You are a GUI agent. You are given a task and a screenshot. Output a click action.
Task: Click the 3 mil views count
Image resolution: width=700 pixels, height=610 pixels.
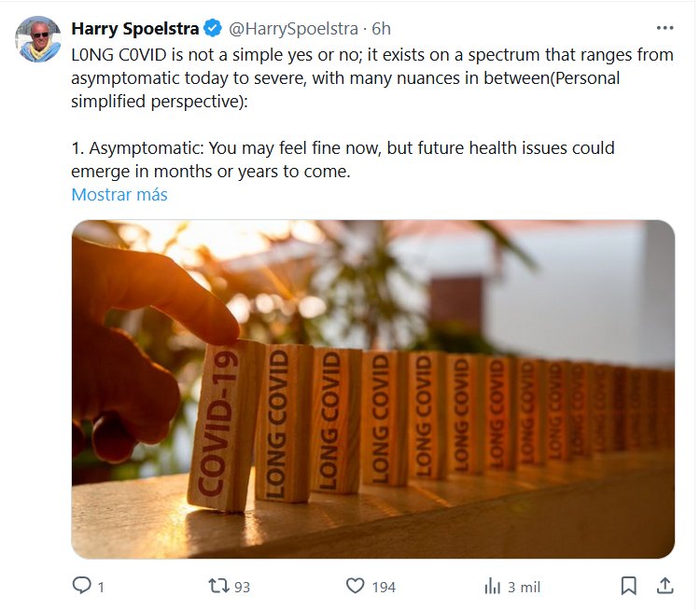(x=524, y=587)
